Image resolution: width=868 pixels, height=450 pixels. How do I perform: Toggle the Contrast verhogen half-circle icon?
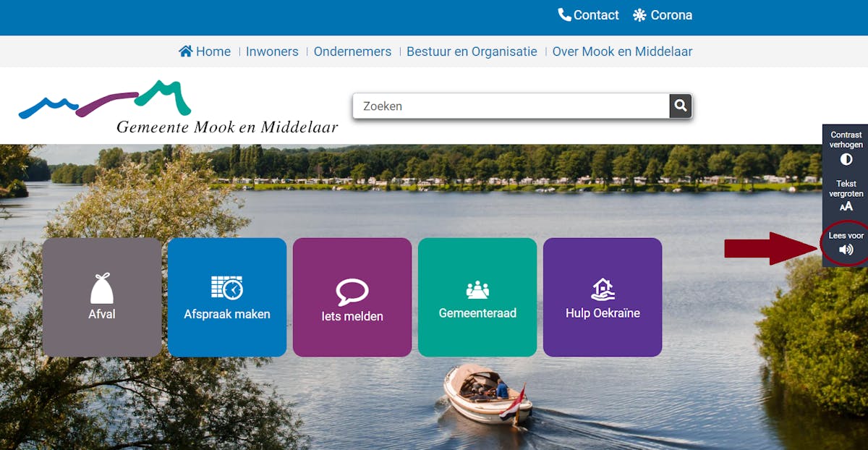point(846,159)
